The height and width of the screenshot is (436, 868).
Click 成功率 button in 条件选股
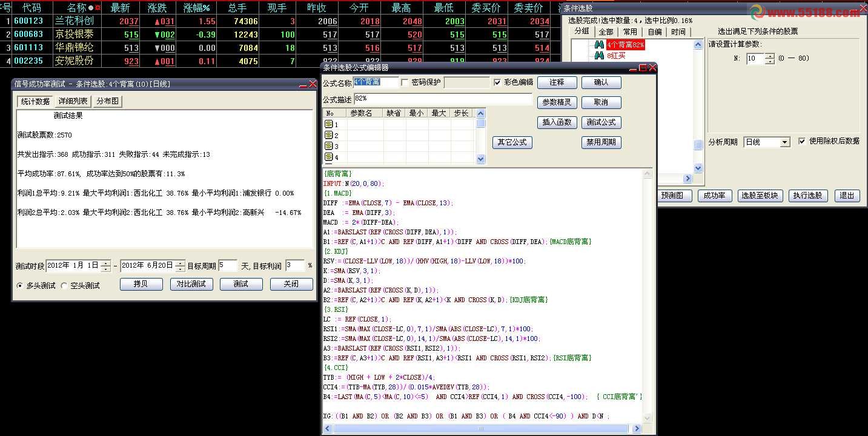click(x=714, y=196)
